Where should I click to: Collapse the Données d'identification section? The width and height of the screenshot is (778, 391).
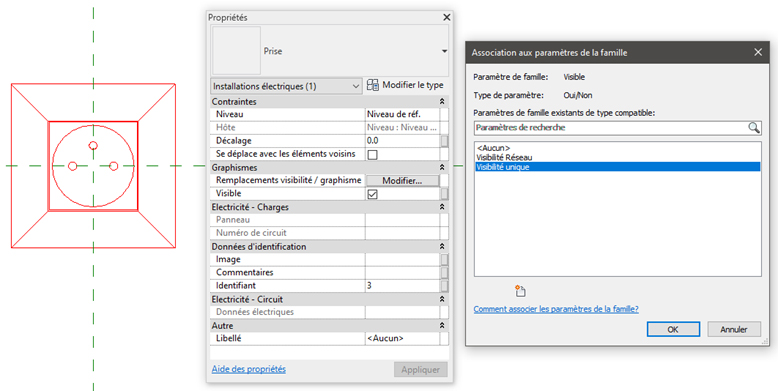pyautogui.click(x=442, y=247)
